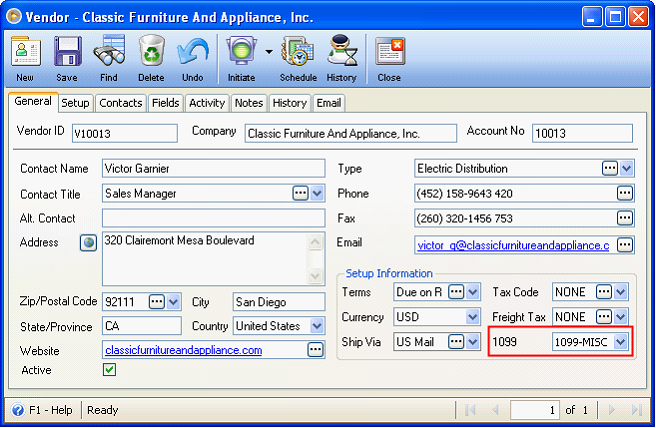
Task: Click the record number box in status bar
Action: pyautogui.click(x=535, y=410)
